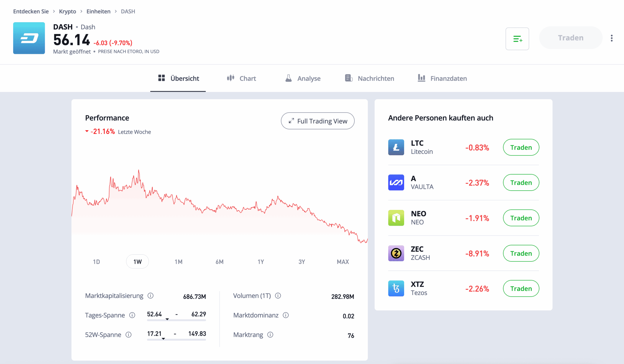The height and width of the screenshot is (364, 624).
Task: Go to Entdecken Sie breadcrumb
Action: tap(31, 11)
